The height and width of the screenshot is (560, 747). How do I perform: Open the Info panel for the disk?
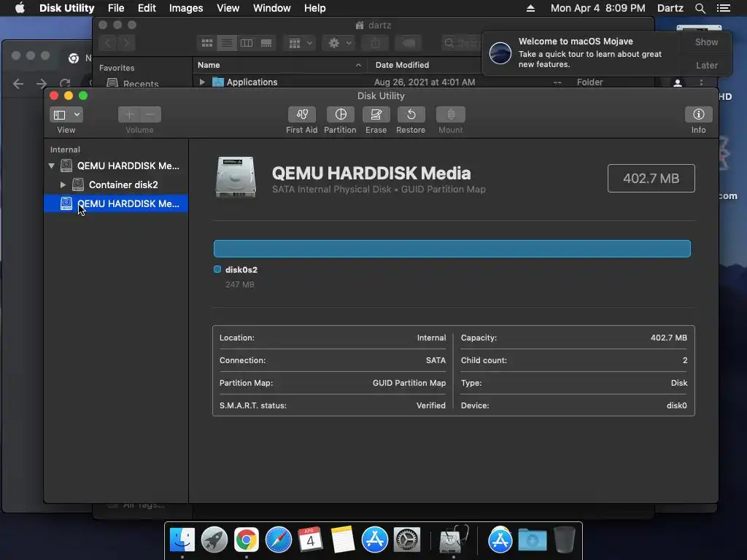[698, 114]
